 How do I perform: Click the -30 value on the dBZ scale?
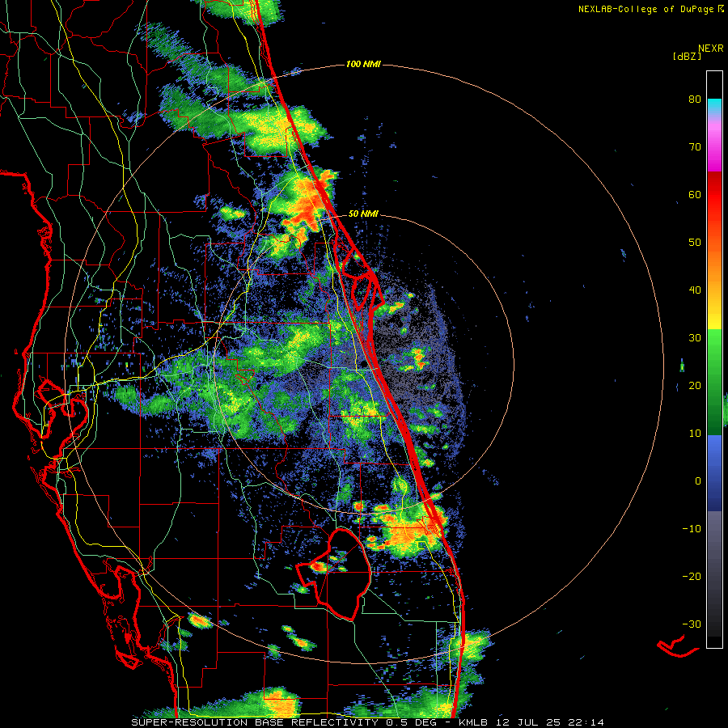pos(692,624)
